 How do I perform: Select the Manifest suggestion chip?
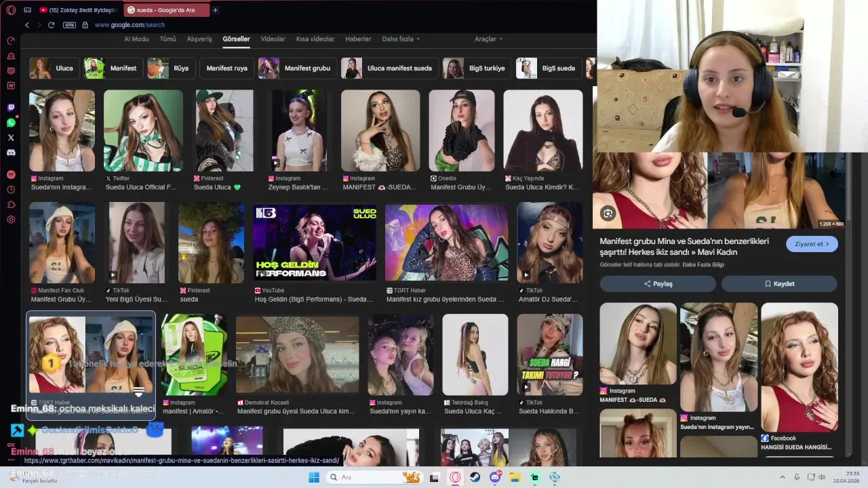(113, 68)
